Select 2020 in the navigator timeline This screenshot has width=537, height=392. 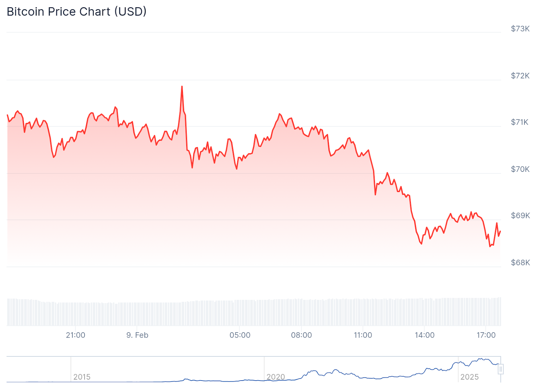[276, 377]
